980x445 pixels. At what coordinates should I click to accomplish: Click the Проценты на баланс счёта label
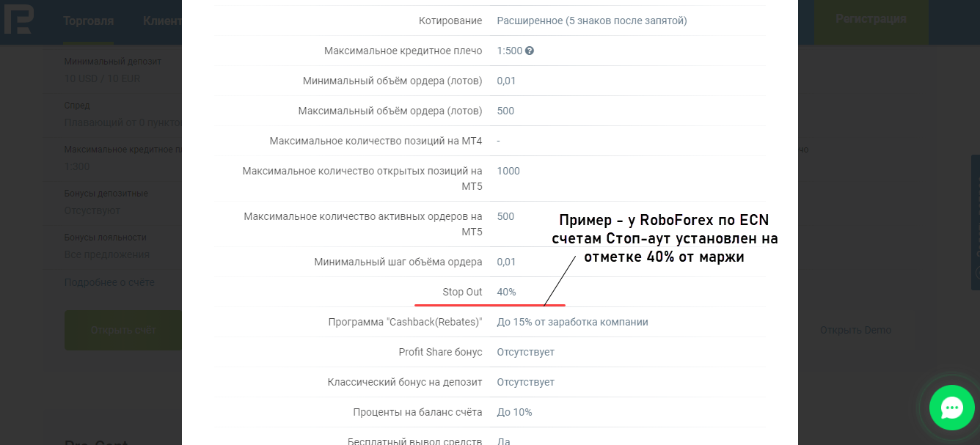(417, 412)
